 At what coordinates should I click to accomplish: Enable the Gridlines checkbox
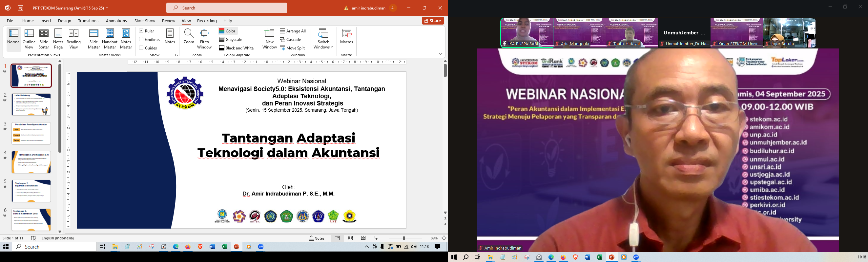coord(141,39)
